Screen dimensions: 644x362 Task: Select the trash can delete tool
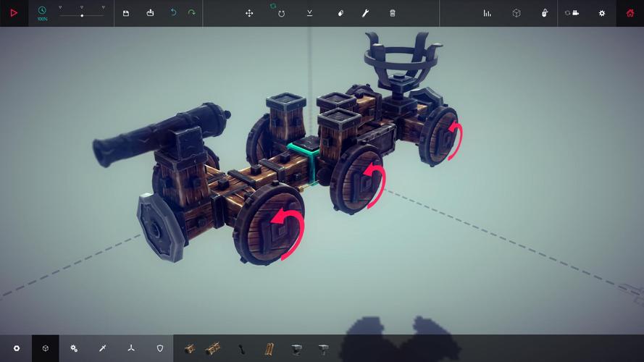coord(393,13)
